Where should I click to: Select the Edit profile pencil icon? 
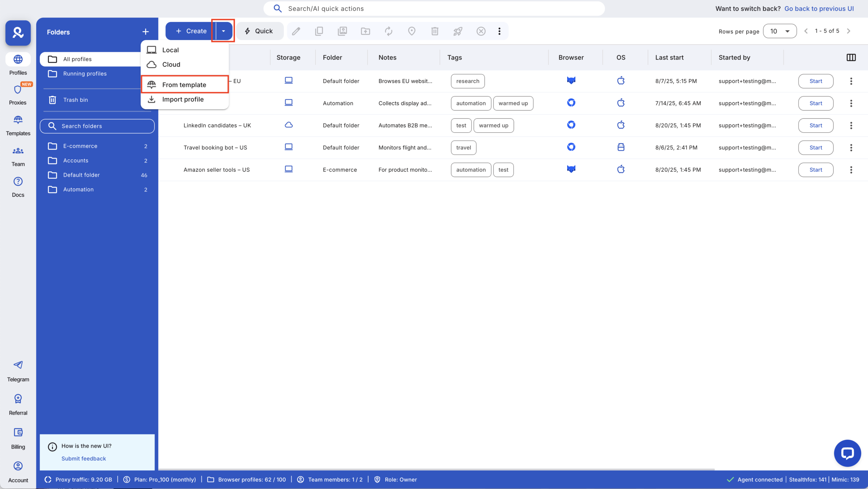pos(296,31)
